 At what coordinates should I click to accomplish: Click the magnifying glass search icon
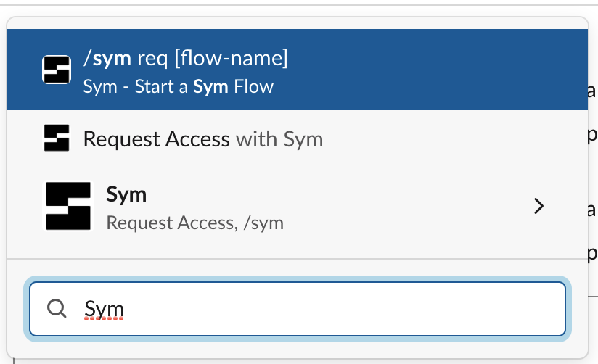coord(57,309)
